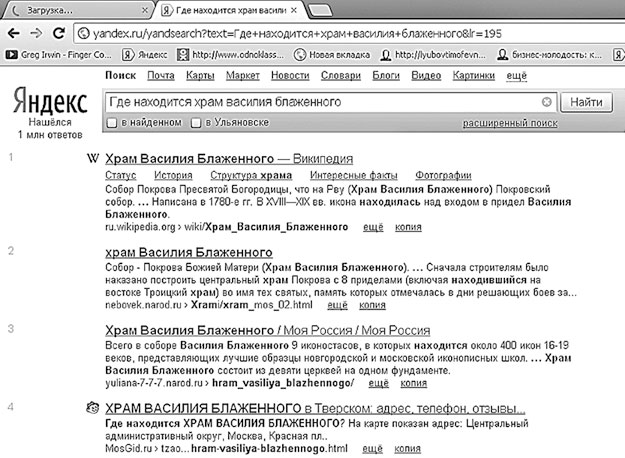This screenshot has height=458, width=625.
Task: Open the Статус sitelink
Action: point(120,175)
